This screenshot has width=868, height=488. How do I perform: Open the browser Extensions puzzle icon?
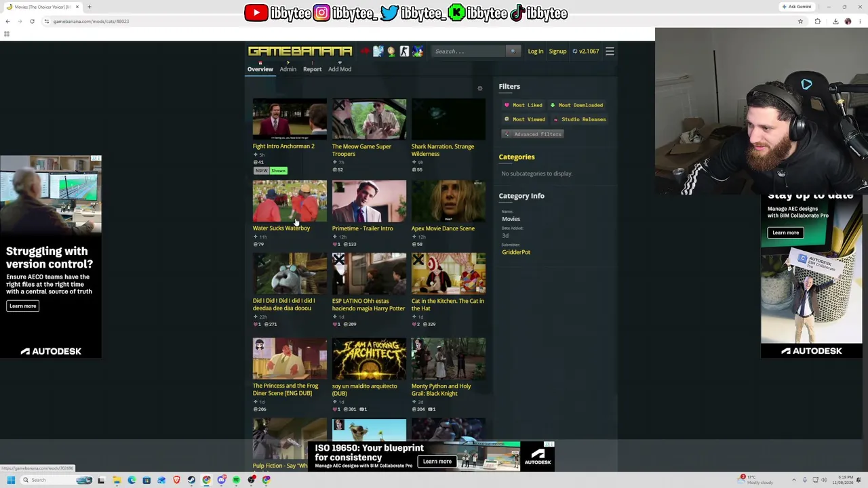pyautogui.click(x=817, y=21)
